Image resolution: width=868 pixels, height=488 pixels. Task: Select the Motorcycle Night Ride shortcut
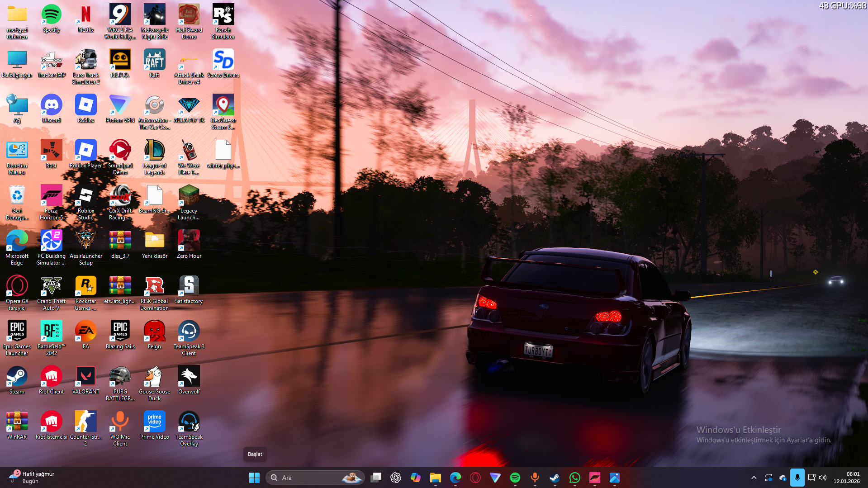tap(155, 22)
